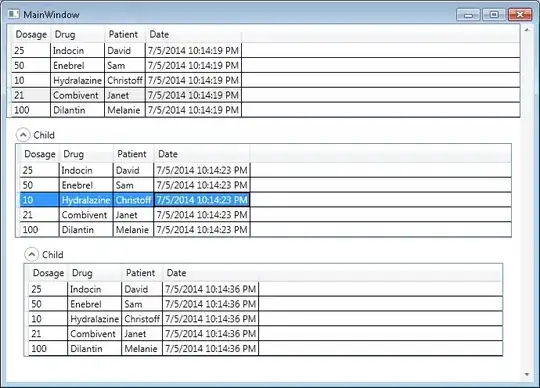Click highlighted 10:14:23 PM date cell
Viewport: 540px width, 388px height.
click(x=202, y=200)
